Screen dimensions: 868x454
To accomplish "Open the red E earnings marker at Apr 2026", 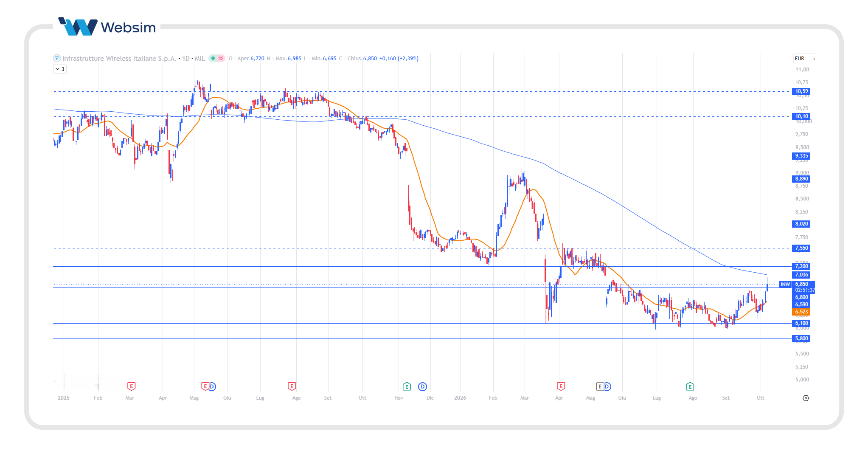I will 561,386.
